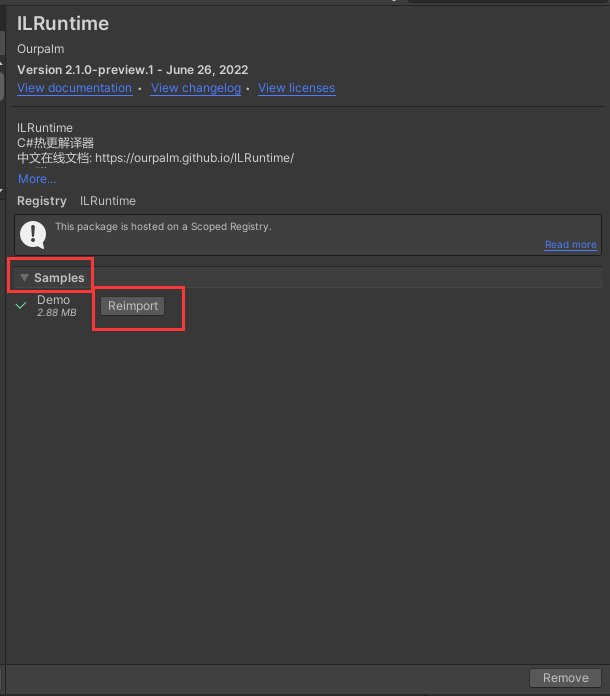Click the Registry label
This screenshot has height=696, width=610.
coord(42,201)
